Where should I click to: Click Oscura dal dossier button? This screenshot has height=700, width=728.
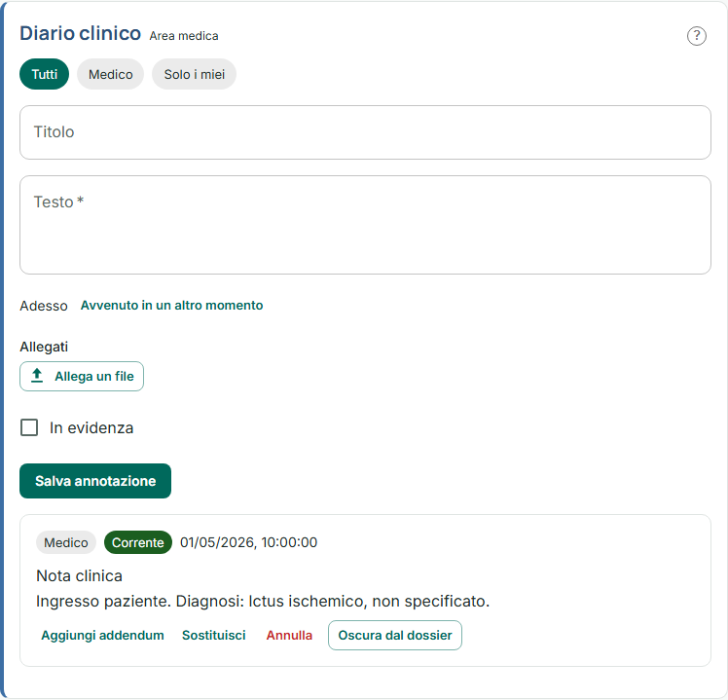coord(395,635)
